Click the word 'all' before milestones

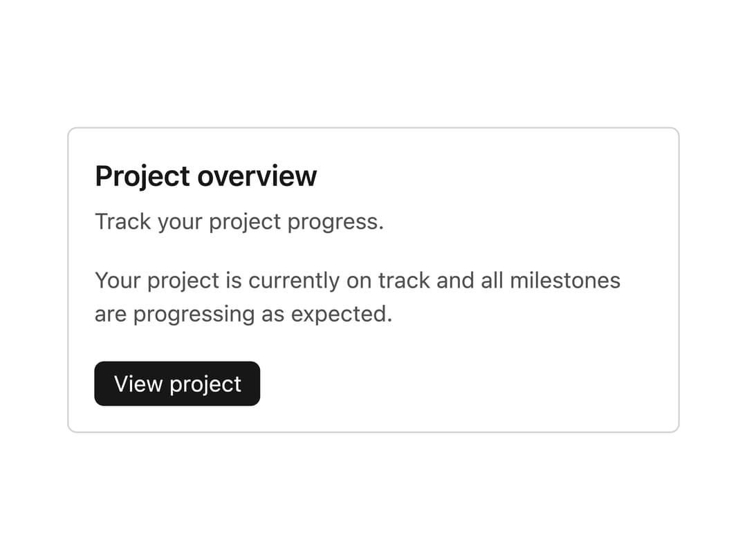[492, 280]
